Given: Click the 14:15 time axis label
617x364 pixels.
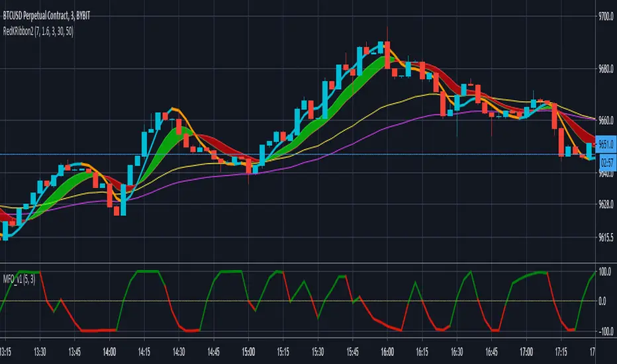Looking at the screenshot, I should point(144,352).
